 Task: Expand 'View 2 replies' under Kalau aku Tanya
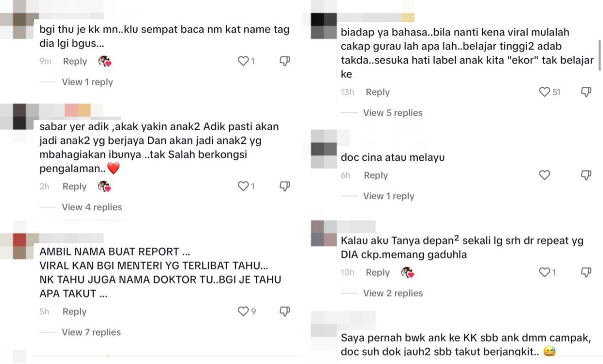click(393, 293)
